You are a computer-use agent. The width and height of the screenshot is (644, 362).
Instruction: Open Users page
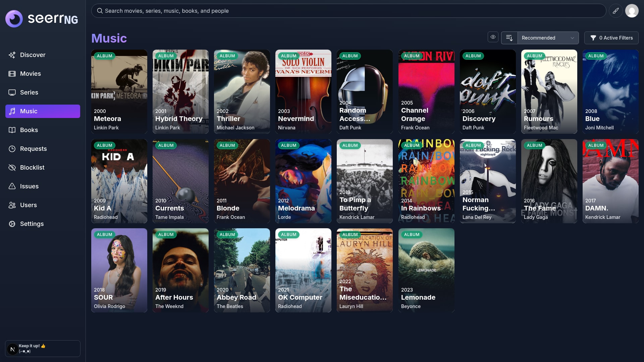coord(43,205)
